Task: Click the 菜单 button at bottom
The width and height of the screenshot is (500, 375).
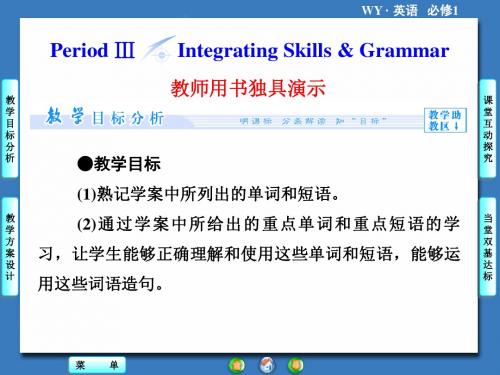Action: point(97,365)
